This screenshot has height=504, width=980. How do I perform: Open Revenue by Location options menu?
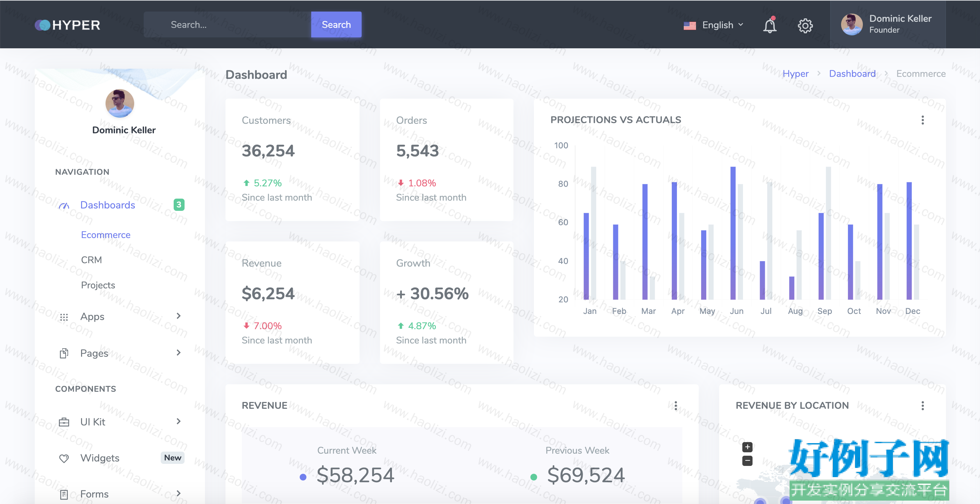coord(922,406)
